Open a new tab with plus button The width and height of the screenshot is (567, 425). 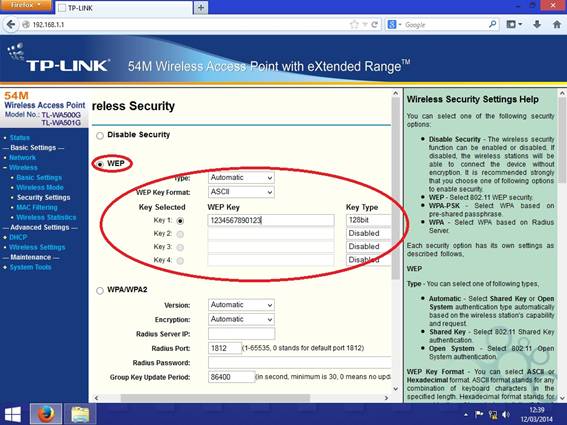201,7
